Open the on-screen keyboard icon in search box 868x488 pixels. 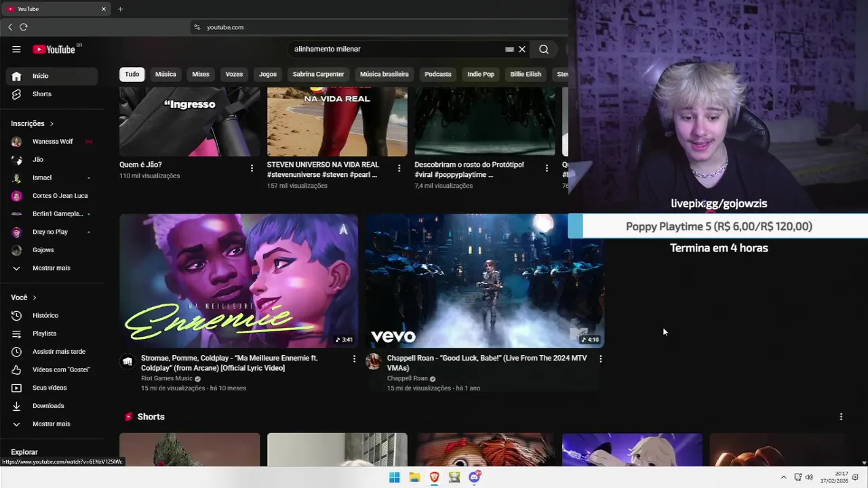point(509,49)
